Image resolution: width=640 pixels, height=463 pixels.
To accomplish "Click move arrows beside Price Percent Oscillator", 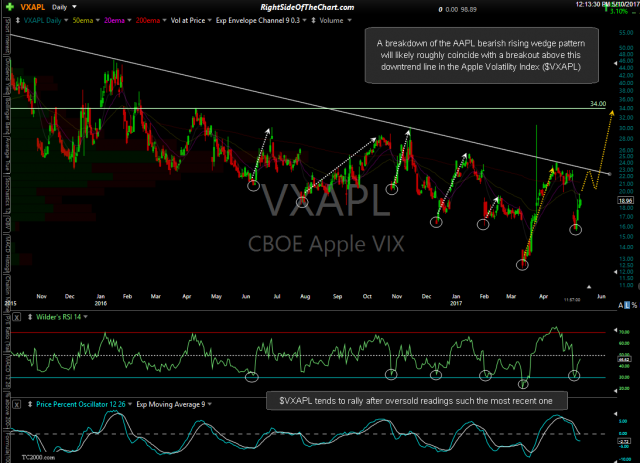I will (x=30, y=404).
